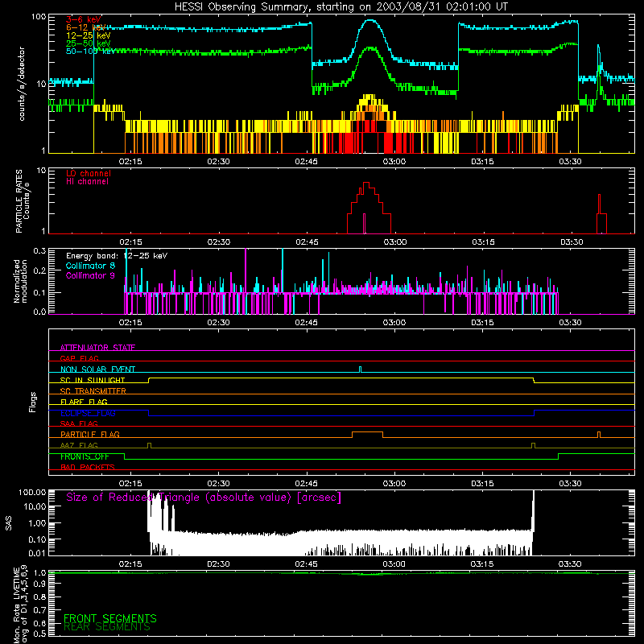
Task: Click the 100.00 tick value on the SAS axis
Action: coord(32,493)
